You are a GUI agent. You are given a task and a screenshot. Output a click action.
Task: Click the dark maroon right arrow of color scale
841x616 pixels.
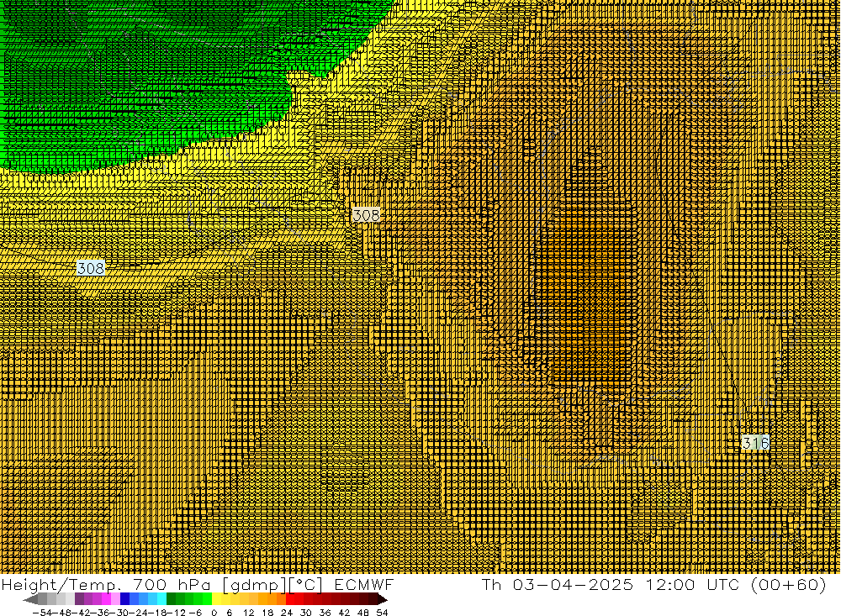[x=383, y=599]
